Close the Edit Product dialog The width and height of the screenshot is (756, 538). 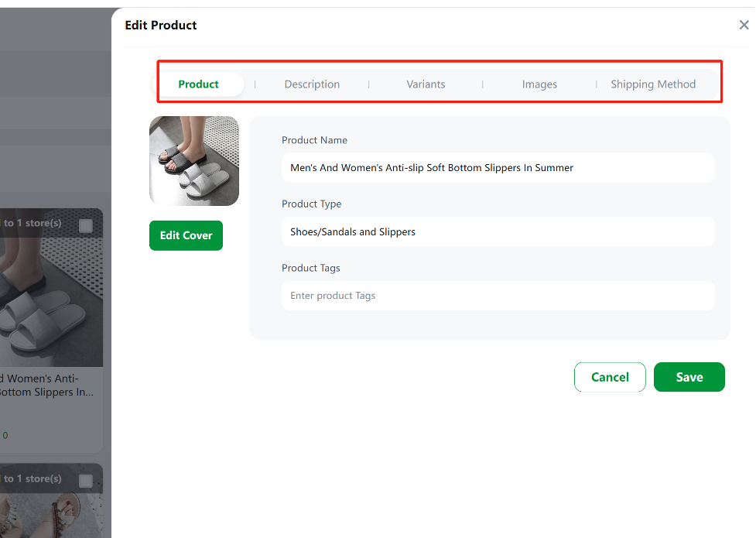pos(744,25)
